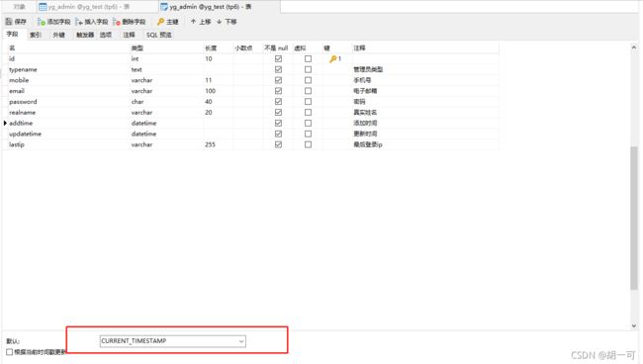Image resolution: width=643 pixels, height=364 pixels.
Task: Enable Virtual checkbox for email field
Action: pos(308,91)
